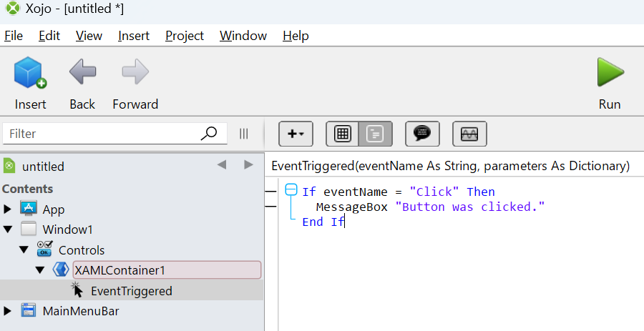Switch to the layout grid view
644x331 pixels.
343,134
